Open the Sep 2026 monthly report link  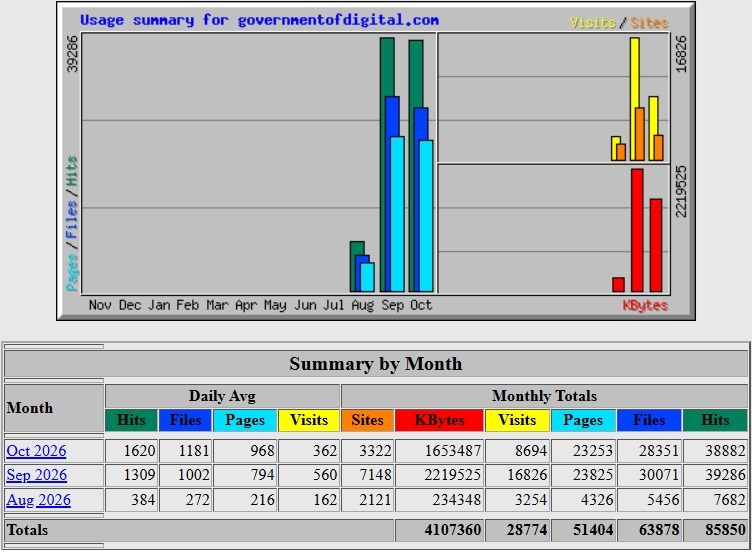(37, 475)
